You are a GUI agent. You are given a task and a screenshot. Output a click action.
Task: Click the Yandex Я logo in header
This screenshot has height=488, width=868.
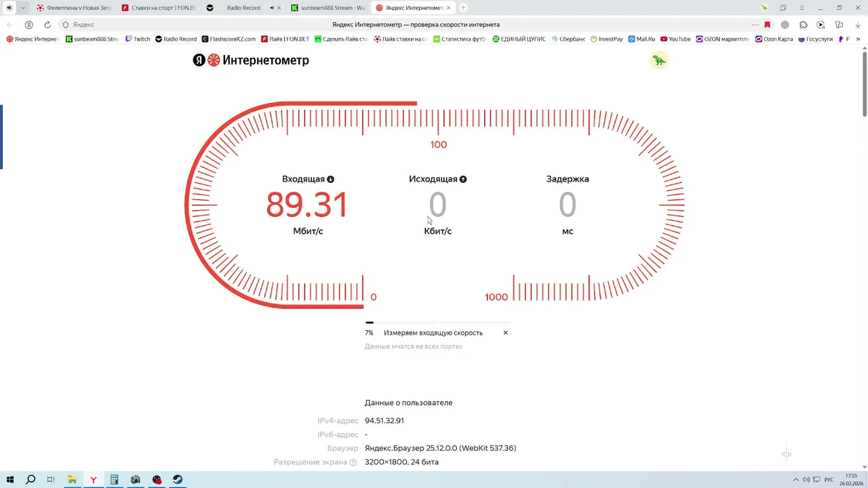click(x=199, y=60)
